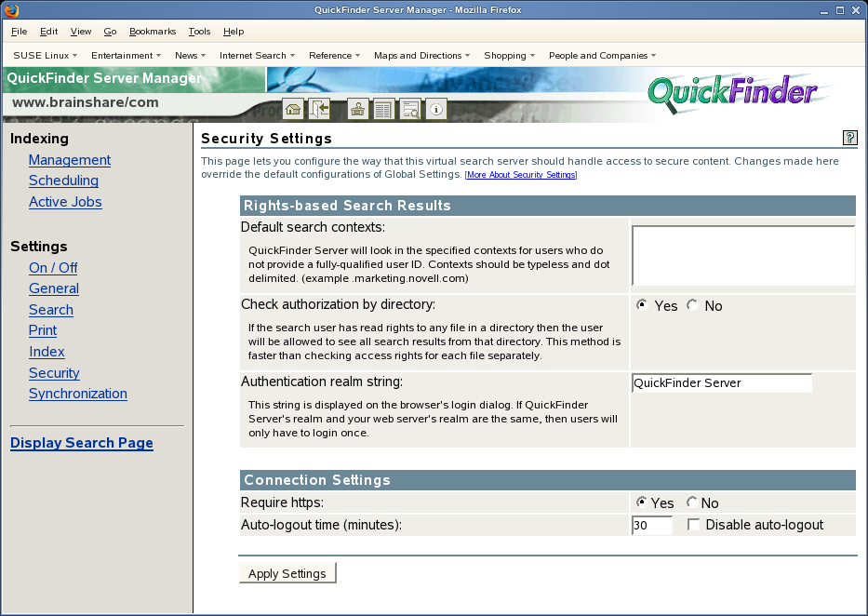
Task: Select No for Check authorization by directory
Action: coord(692,305)
